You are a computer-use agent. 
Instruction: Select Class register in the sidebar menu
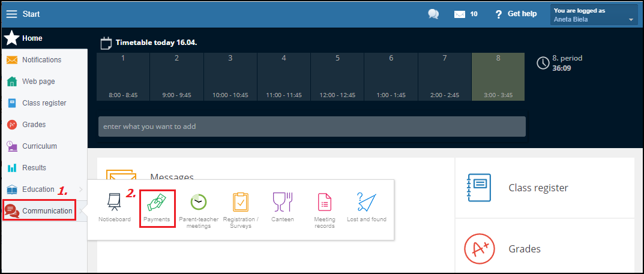point(44,103)
